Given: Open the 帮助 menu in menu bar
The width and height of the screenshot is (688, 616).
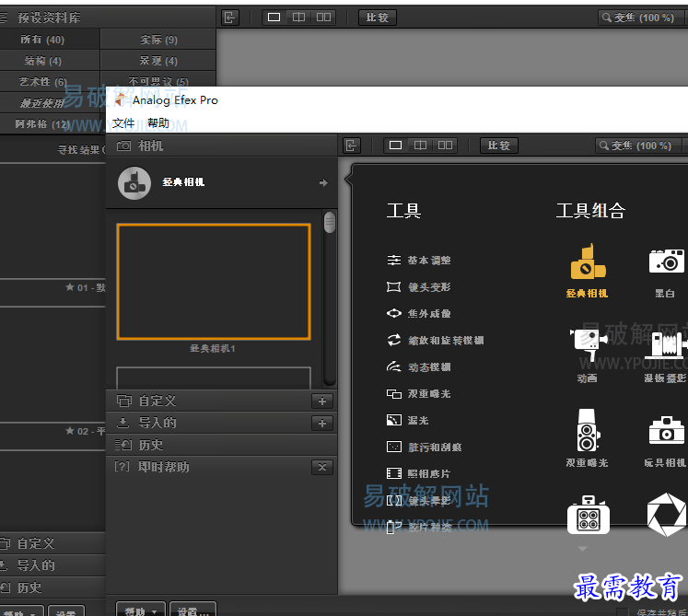Looking at the screenshot, I should tap(158, 123).
